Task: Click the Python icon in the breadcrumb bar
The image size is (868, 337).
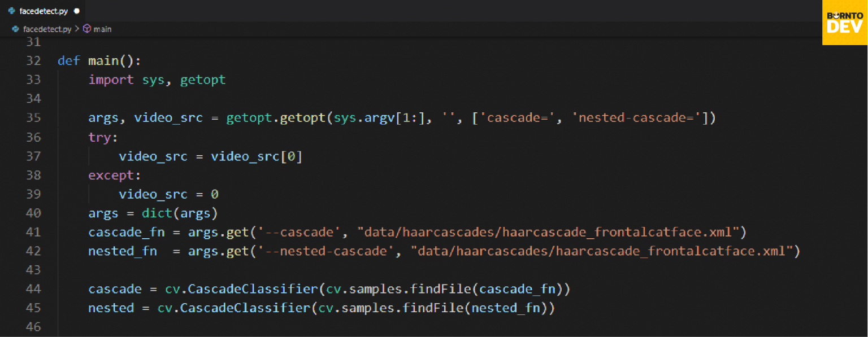Action: click(x=16, y=29)
